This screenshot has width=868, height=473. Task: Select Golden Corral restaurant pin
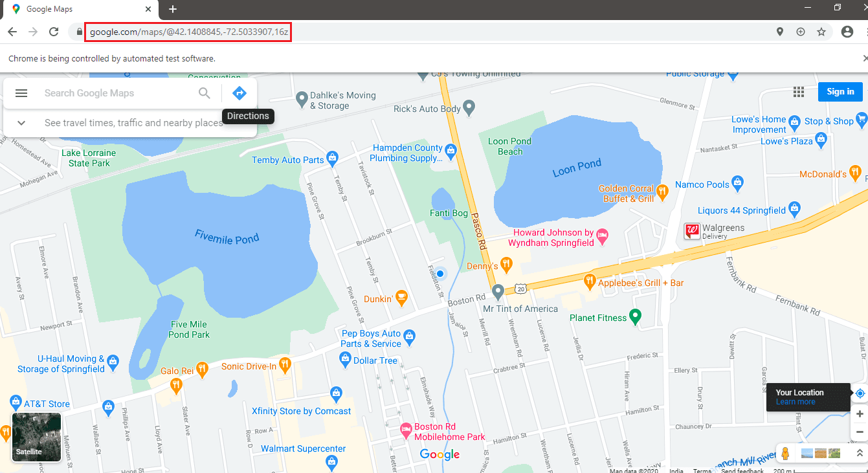[x=662, y=192]
